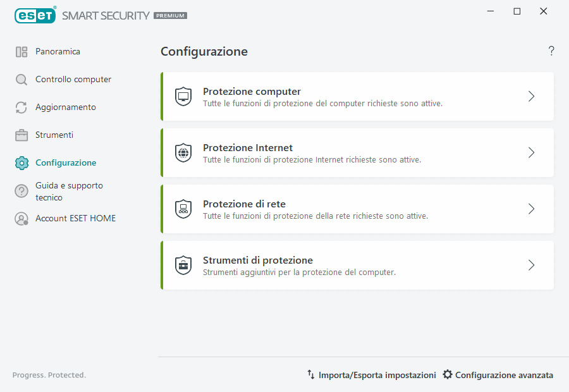Expand the Protezione computer chevron

click(531, 96)
